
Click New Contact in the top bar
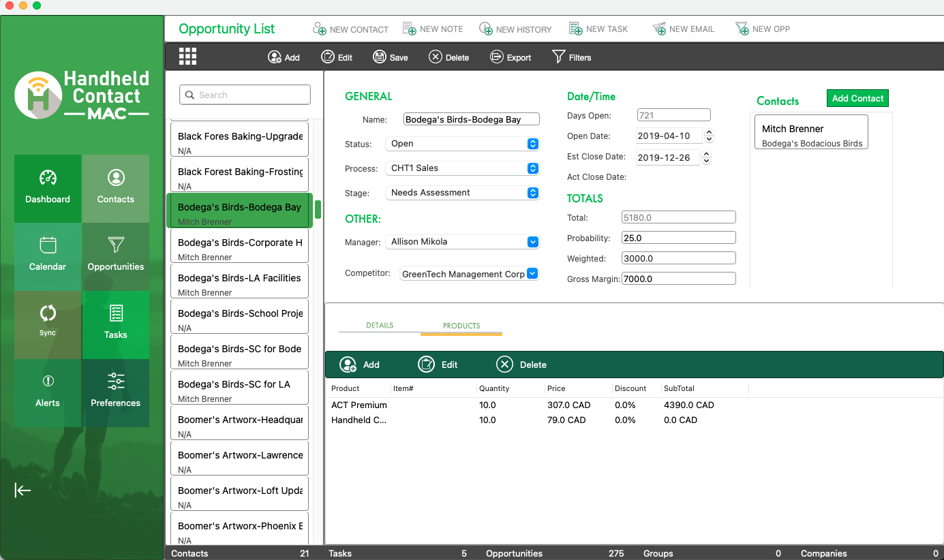350,29
